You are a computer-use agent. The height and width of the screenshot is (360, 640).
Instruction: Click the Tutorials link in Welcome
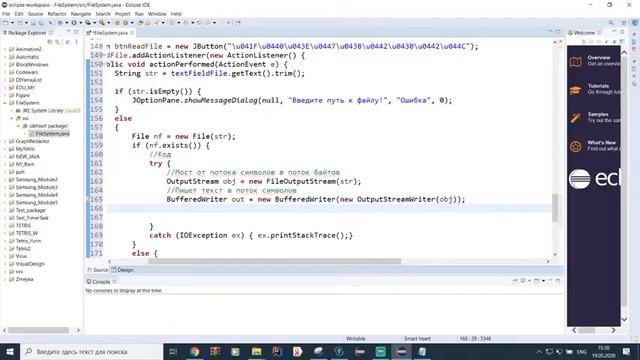coord(598,86)
